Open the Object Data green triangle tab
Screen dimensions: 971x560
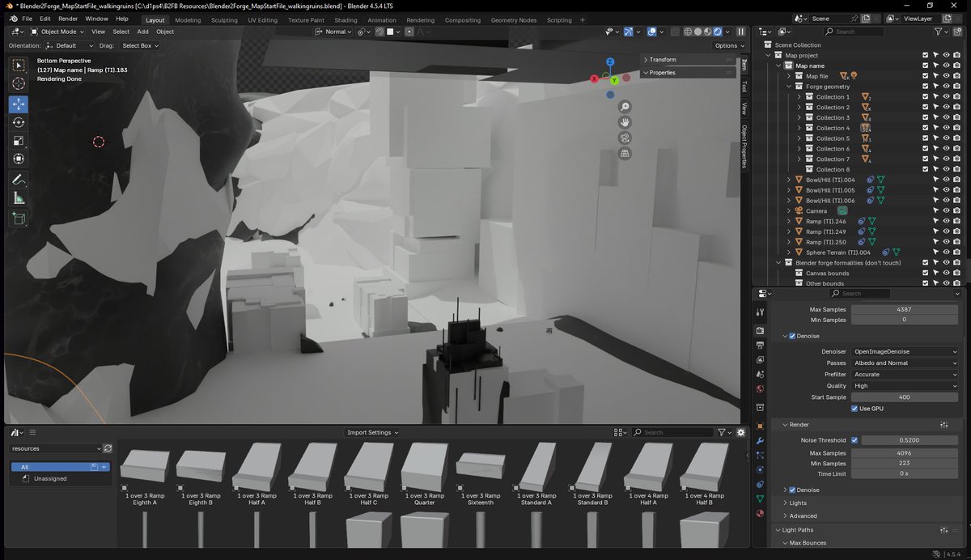[760, 498]
